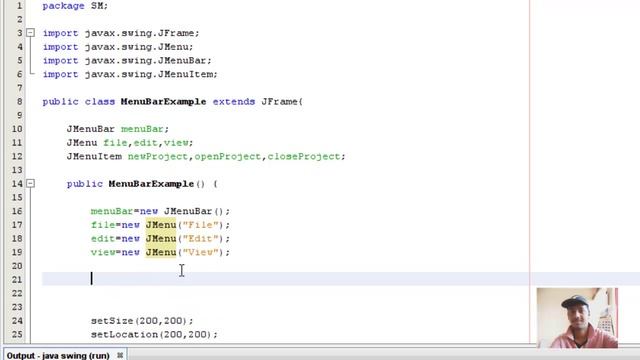Click the "View" string on line 19
Image resolution: width=640 pixels, height=360 pixels.
pyautogui.click(x=200, y=252)
